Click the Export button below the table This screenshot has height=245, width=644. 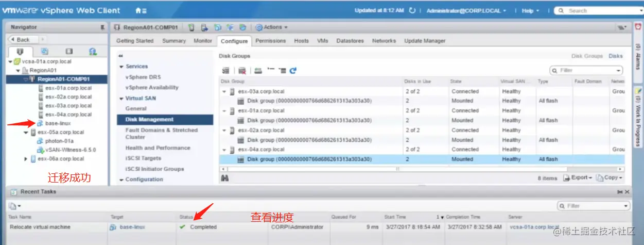[x=578, y=177]
